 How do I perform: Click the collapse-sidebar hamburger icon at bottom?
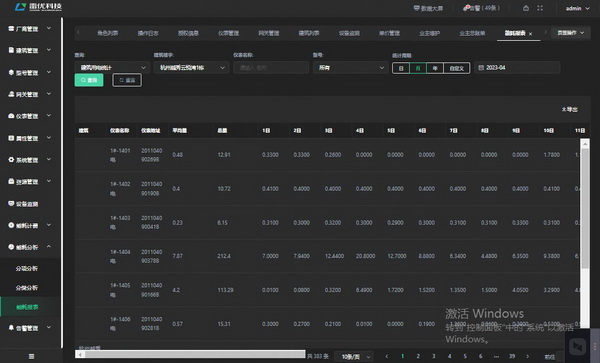click(x=31, y=356)
